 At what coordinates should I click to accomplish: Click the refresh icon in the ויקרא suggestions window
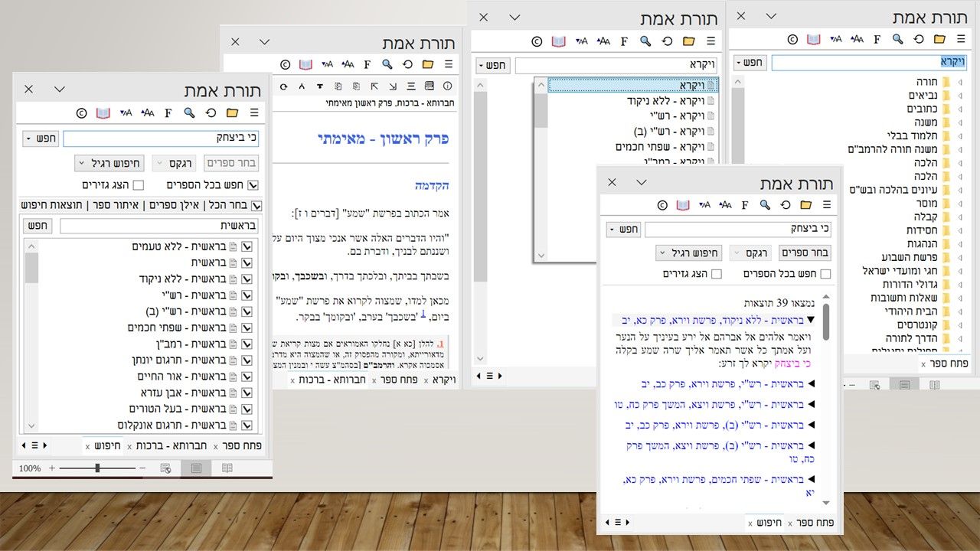point(667,41)
